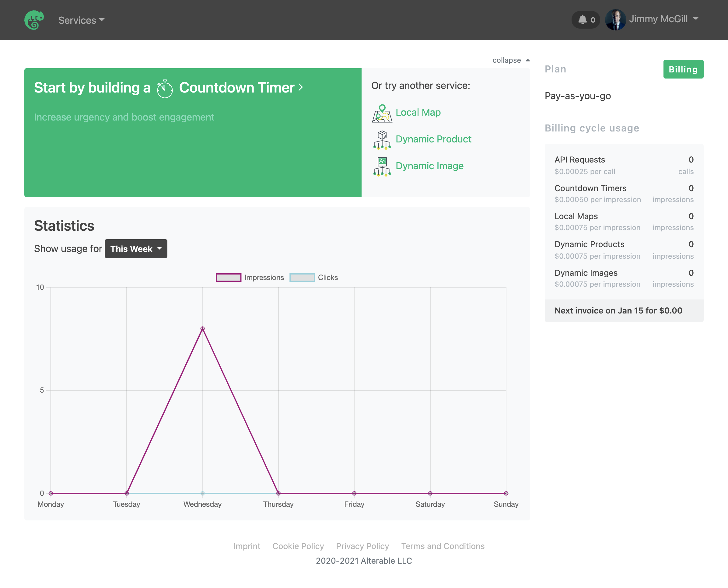Open the Billing button
The width and height of the screenshot is (728, 588).
click(683, 69)
